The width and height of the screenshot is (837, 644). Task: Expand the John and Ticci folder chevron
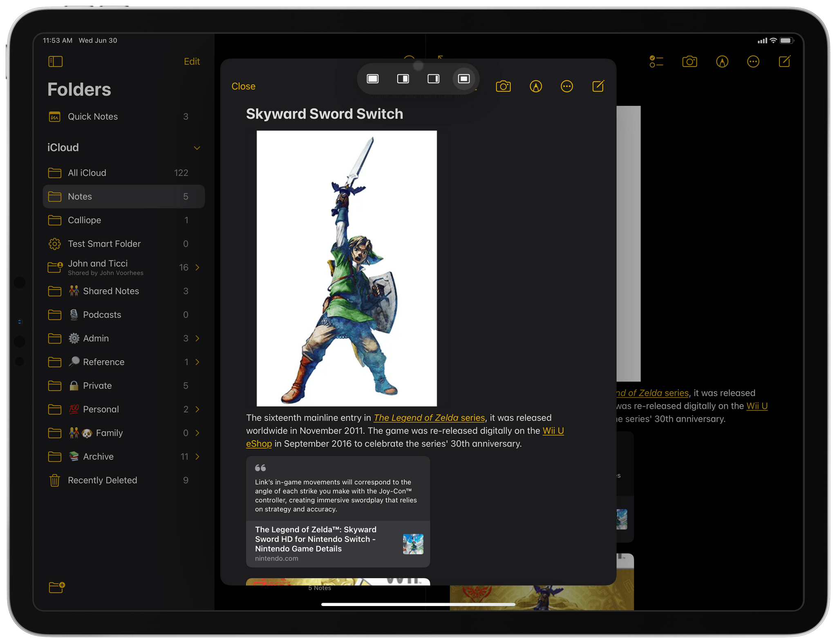[x=197, y=267]
